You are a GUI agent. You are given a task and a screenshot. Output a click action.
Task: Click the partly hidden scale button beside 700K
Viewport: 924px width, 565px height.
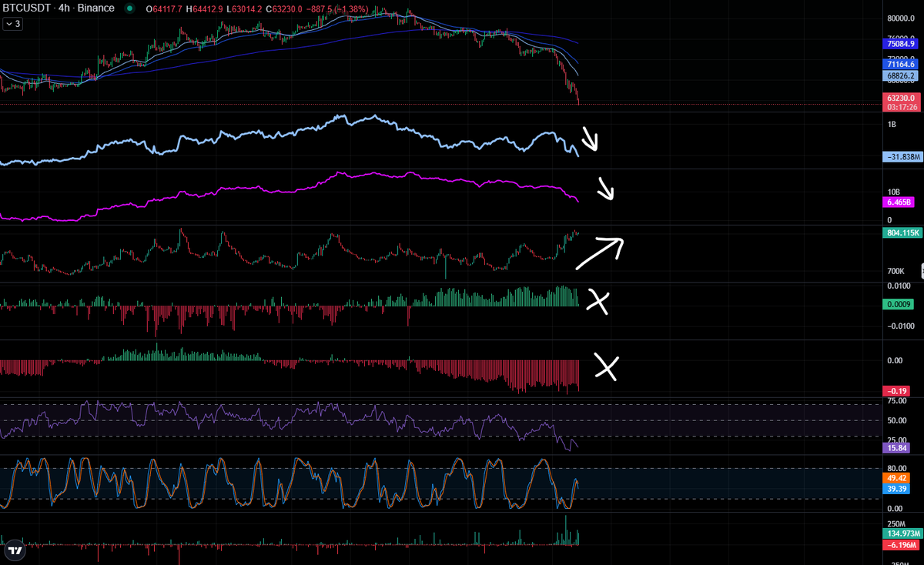[x=921, y=270]
